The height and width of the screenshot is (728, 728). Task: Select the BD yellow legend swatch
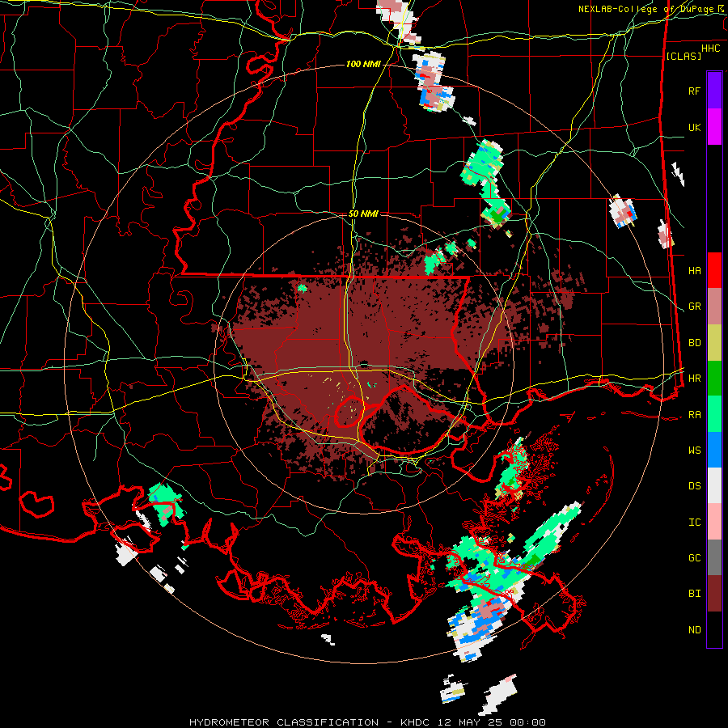point(714,343)
